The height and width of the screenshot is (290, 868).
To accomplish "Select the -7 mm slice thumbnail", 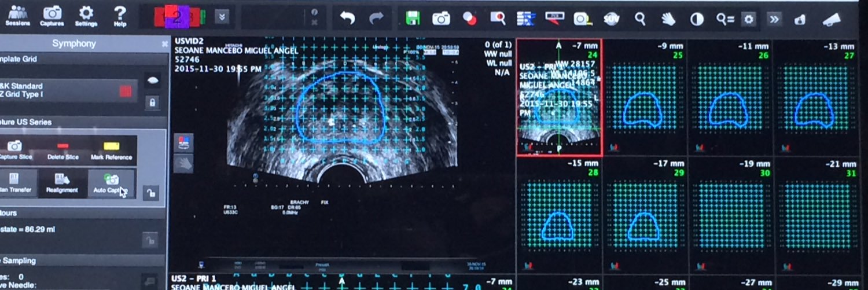I will pyautogui.click(x=559, y=97).
